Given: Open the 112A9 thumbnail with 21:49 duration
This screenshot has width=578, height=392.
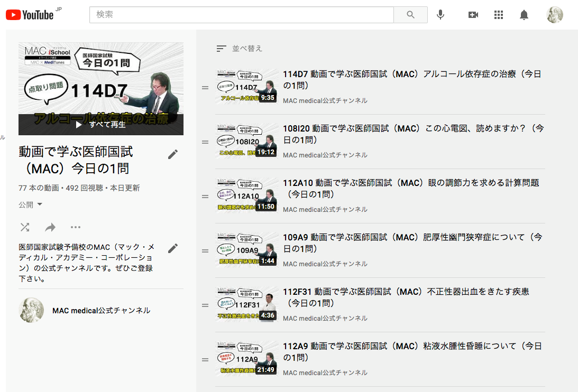Looking at the screenshot, I should (246, 359).
